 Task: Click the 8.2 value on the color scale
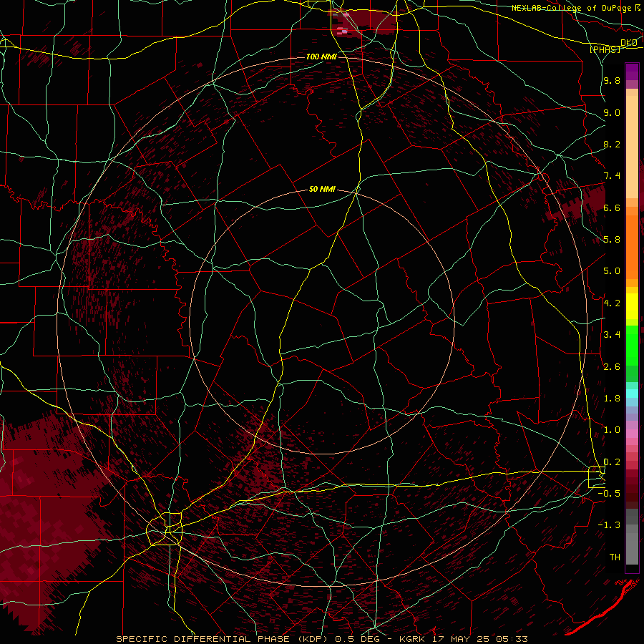pyautogui.click(x=612, y=144)
